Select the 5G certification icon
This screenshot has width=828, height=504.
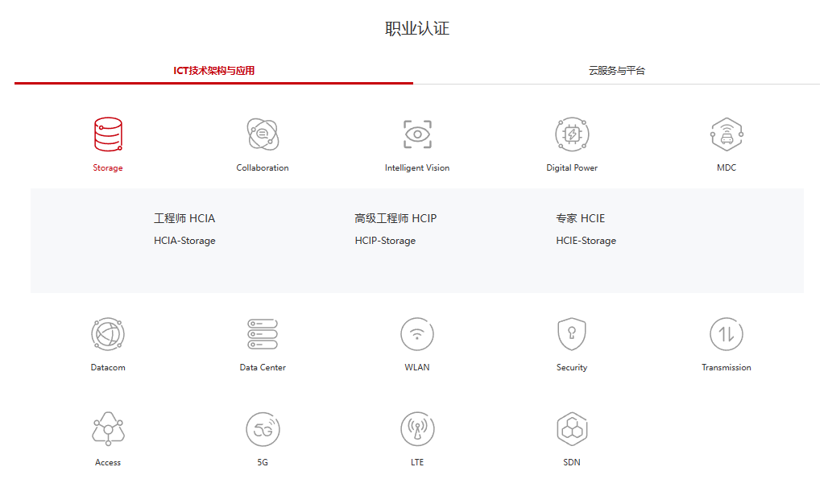pyautogui.click(x=263, y=428)
